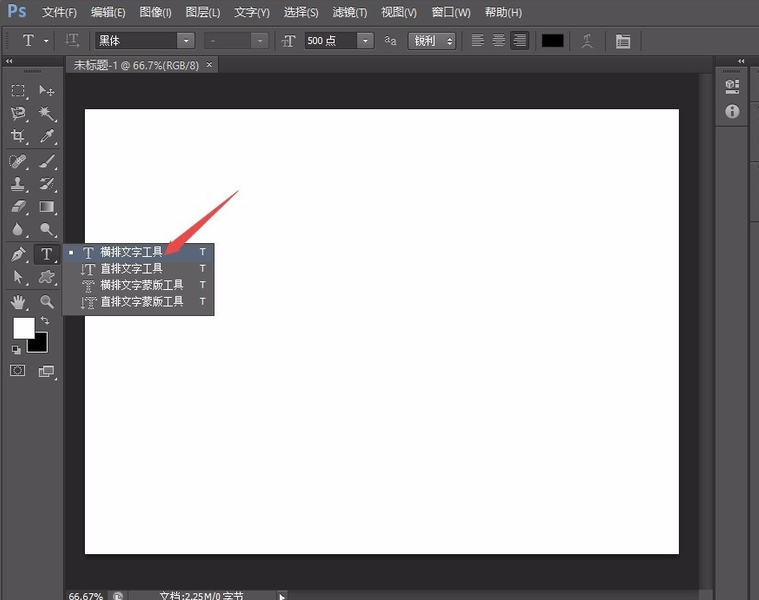Close the 未标题-1 document tab
The height and width of the screenshot is (600, 759).
click(209, 64)
